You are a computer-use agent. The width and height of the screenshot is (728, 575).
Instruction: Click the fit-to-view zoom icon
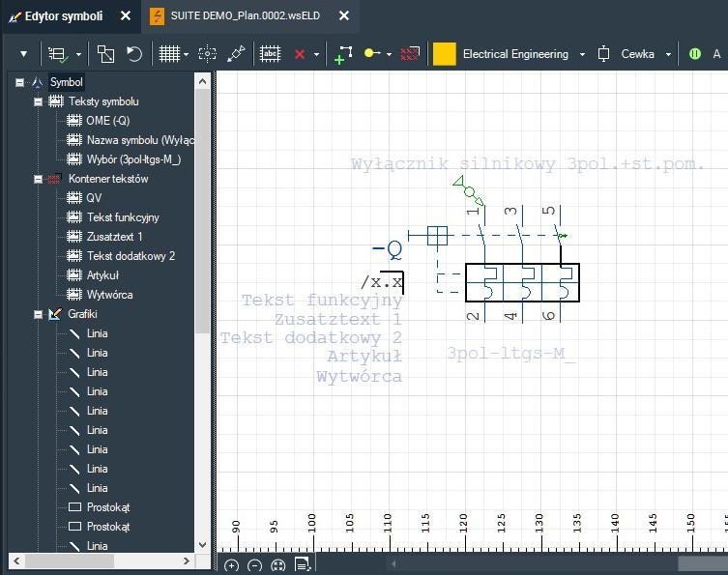pyautogui.click(x=277, y=565)
